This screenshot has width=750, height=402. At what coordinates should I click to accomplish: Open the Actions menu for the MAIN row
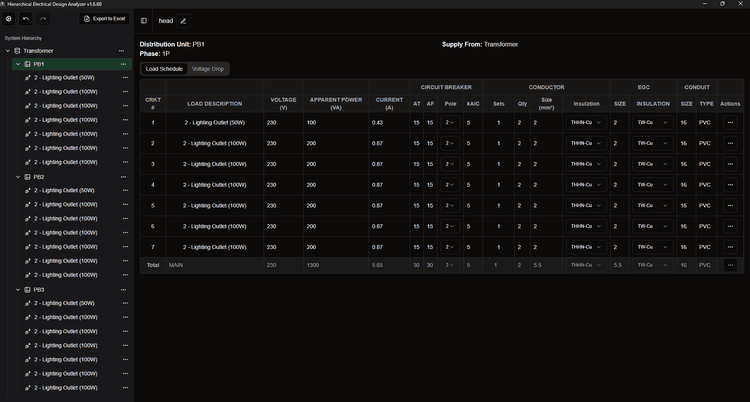pyautogui.click(x=730, y=265)
